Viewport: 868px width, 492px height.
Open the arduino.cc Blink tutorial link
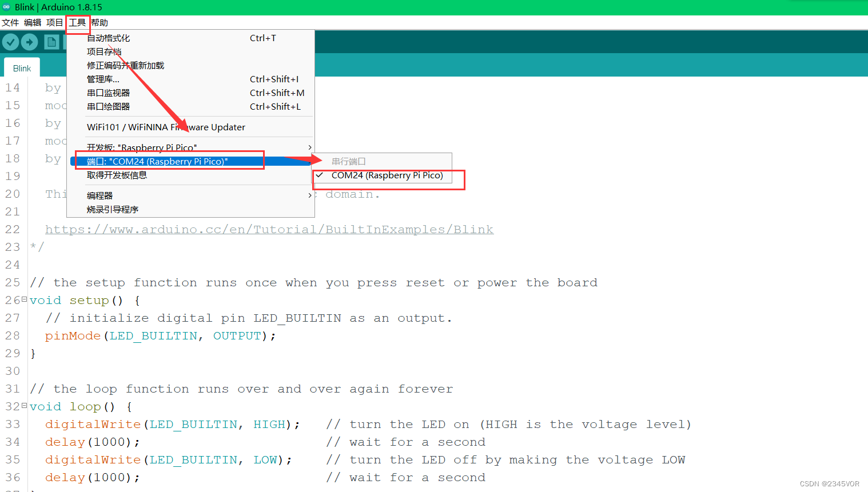tap(269, 229)
